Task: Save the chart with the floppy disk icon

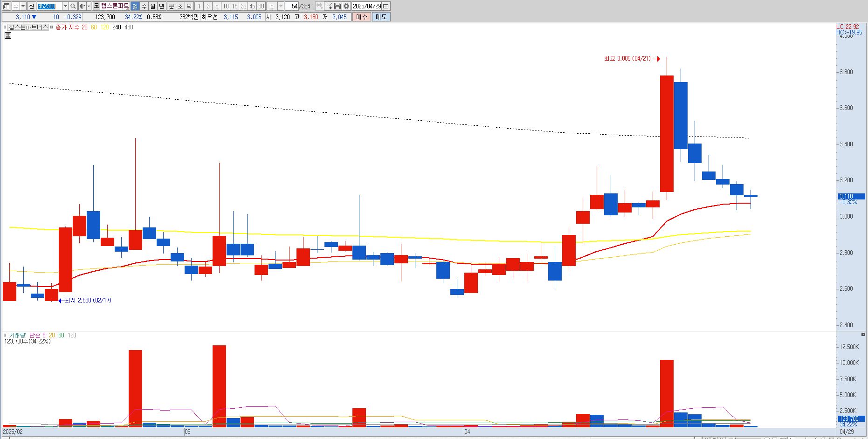Action: point(338,6)
